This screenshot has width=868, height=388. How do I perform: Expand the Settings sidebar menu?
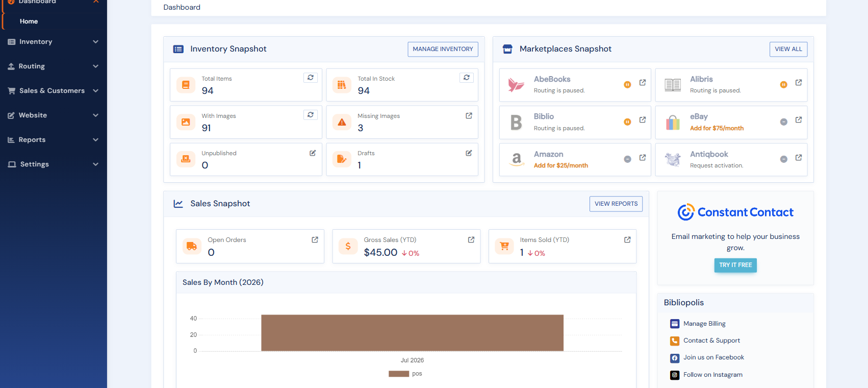54,164
